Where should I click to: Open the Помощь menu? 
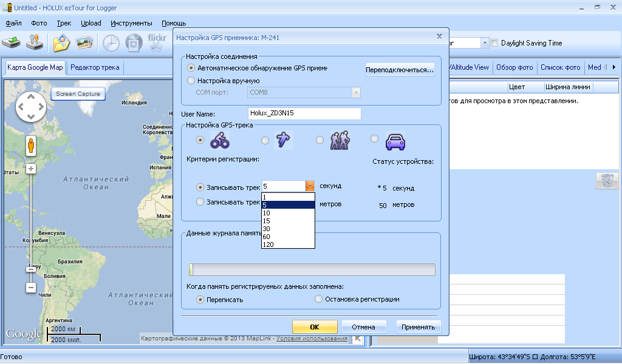(x=174, y=23)
